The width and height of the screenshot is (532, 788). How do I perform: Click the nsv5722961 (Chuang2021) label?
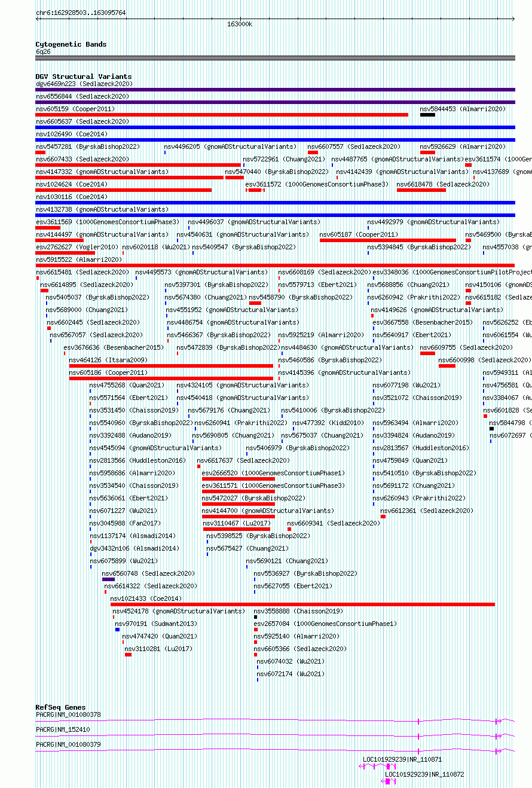tap(284, 159)
